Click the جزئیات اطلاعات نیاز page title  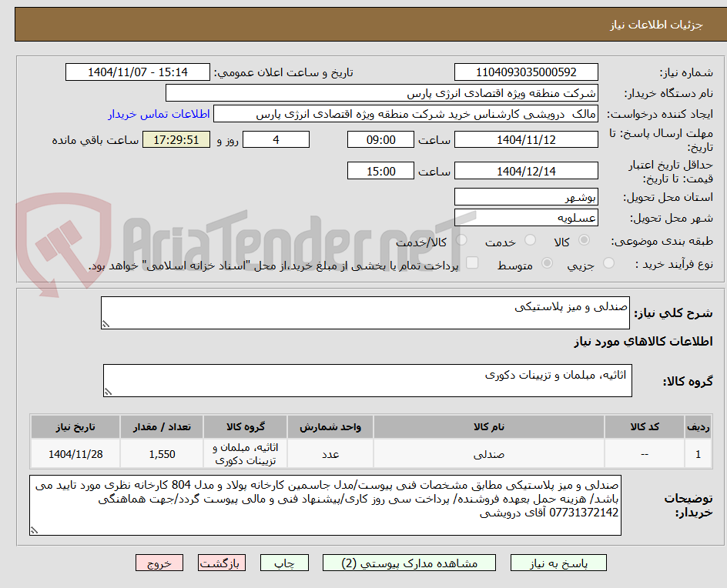656,25
